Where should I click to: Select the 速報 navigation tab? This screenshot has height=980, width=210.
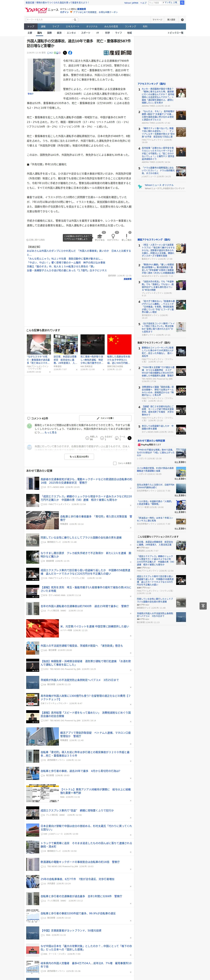(x=43, y=27)
